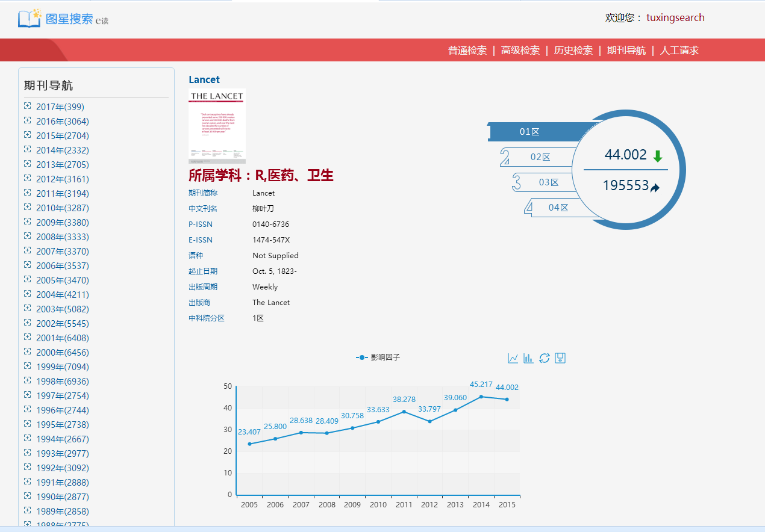Click the chart restore refresh icon

(x=545, y=358)
